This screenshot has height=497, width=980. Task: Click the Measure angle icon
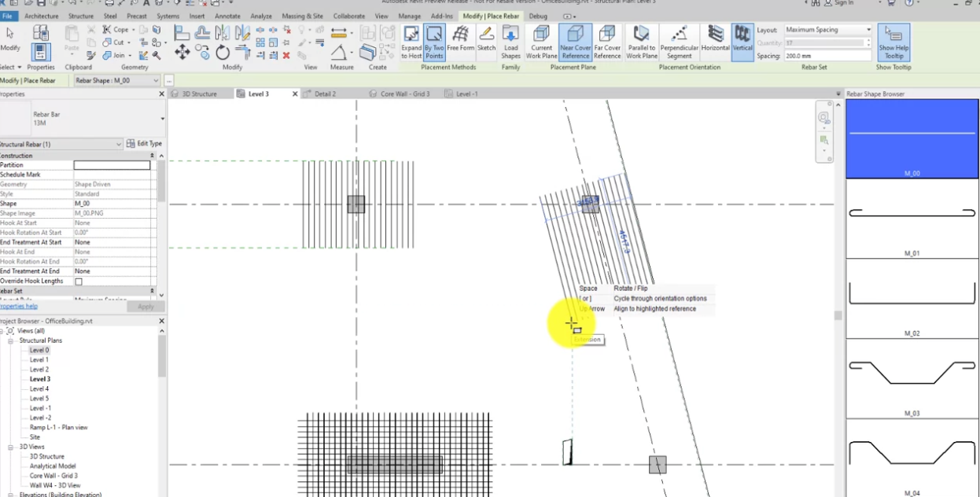[338, 53]
